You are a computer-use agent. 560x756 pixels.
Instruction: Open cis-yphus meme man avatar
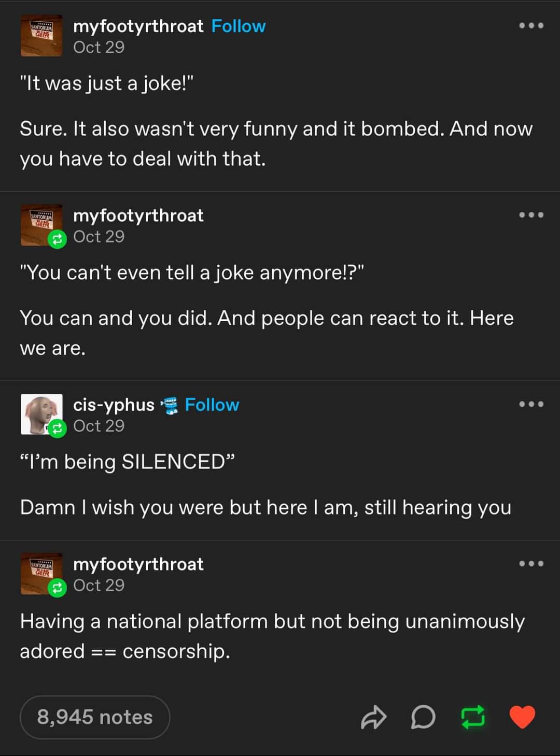point(41,414)
